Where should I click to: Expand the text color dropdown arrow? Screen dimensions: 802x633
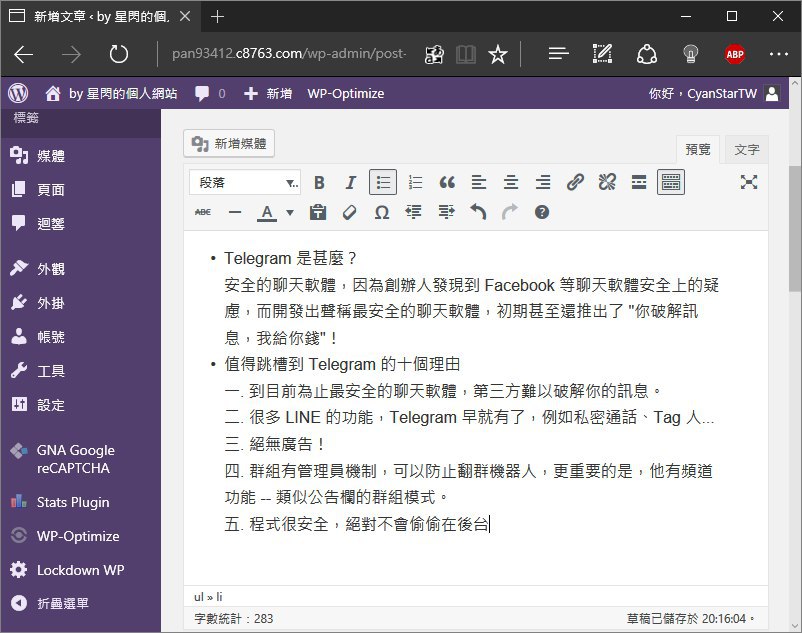290,212
